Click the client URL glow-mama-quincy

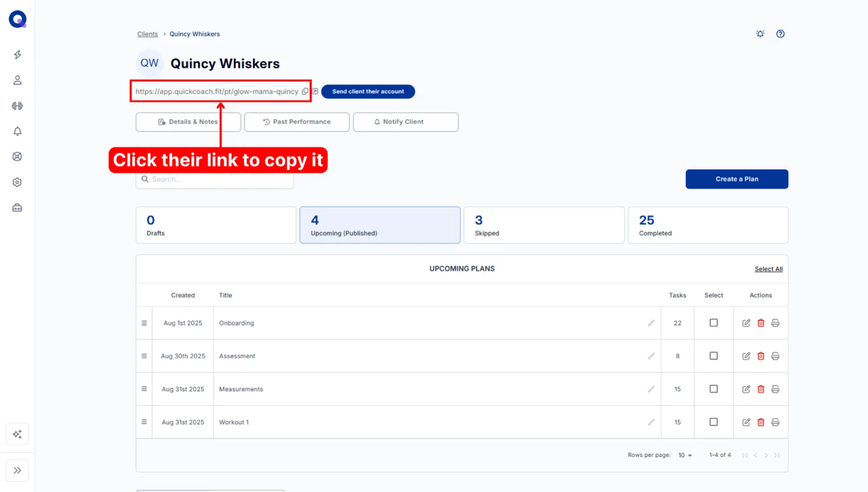(216, 91)
